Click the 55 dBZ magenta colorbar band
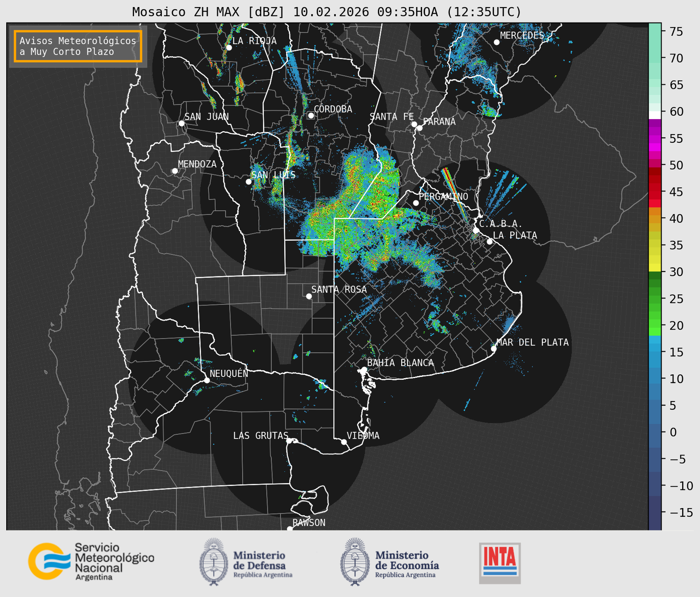 click(654, 139)
